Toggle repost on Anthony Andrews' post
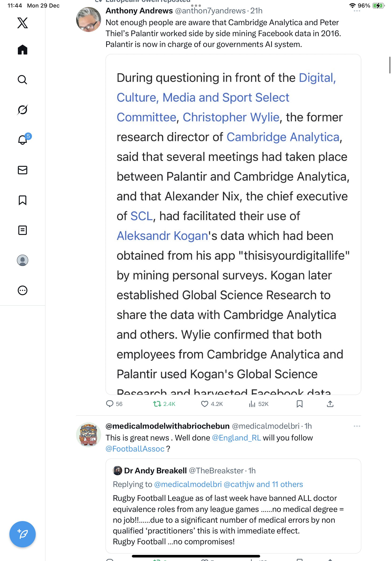Image resolution: width=392 pixels, height=561 pixels. click(157, 404)
